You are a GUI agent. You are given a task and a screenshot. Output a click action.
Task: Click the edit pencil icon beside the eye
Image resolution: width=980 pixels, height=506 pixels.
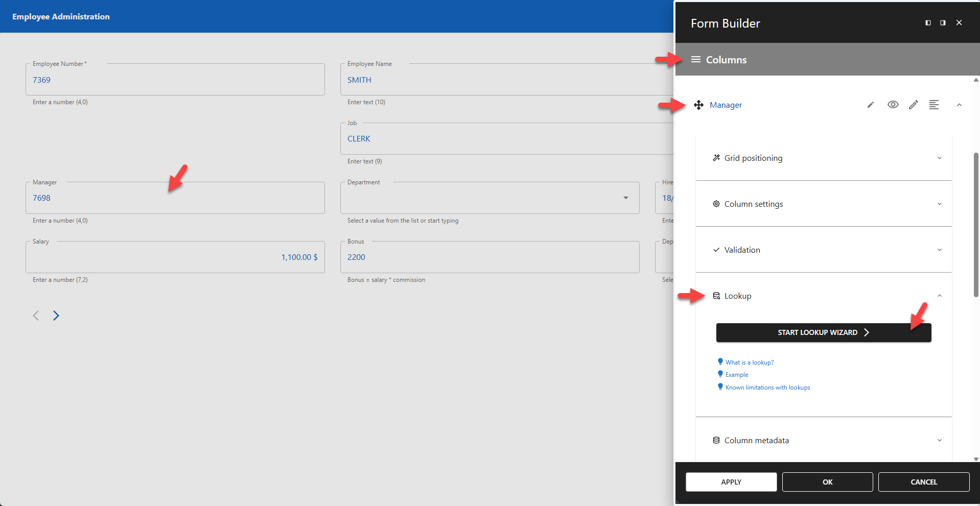pyautogui.click(x=914, y=105)
